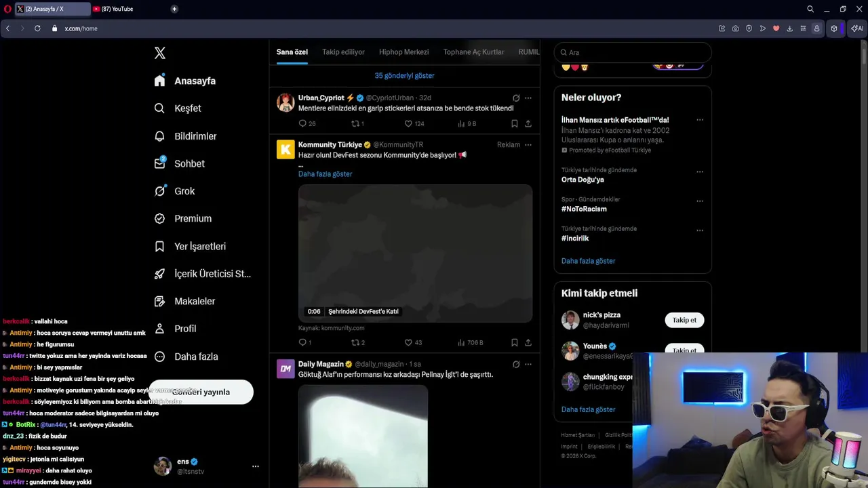Open Profil page
Viewport: 868px width, 488px height.
pos(175,329)
